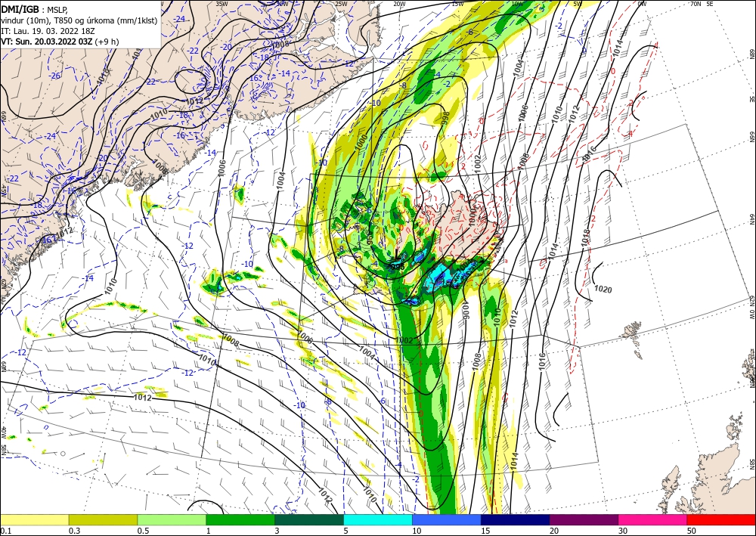Choose the purple 20–30 mm legend band

click(584, 519)
